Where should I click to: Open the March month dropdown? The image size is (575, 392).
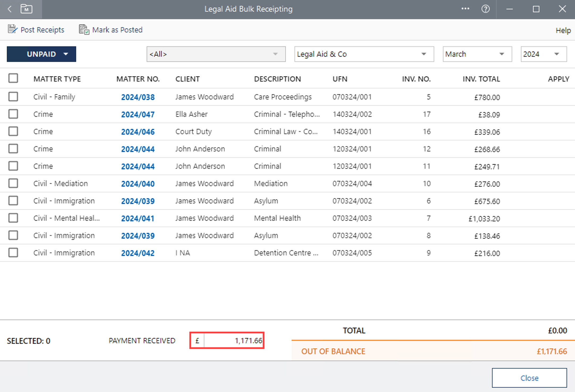click(x=477, y=54)
